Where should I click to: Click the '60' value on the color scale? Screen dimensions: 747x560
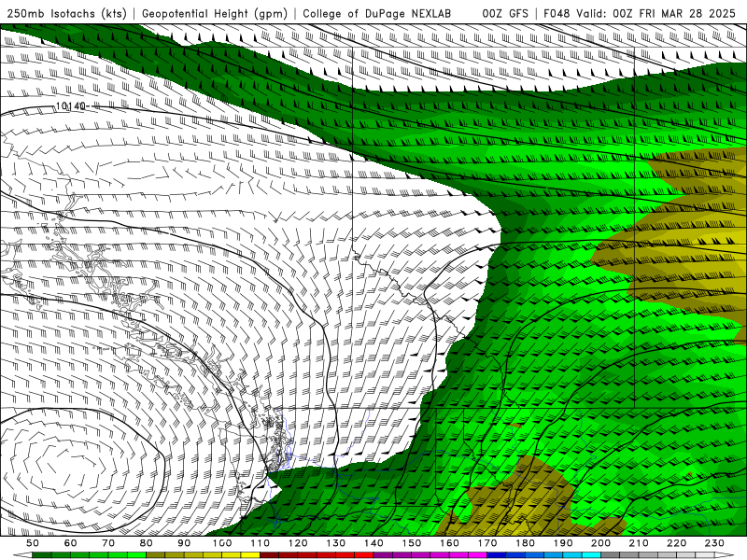click(x=71, y=543)
